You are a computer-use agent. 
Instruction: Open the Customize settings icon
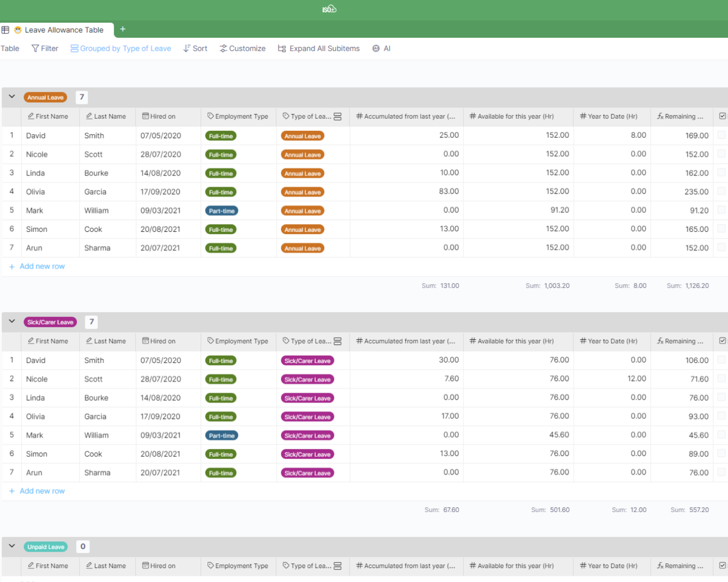[x=223, y=48]
